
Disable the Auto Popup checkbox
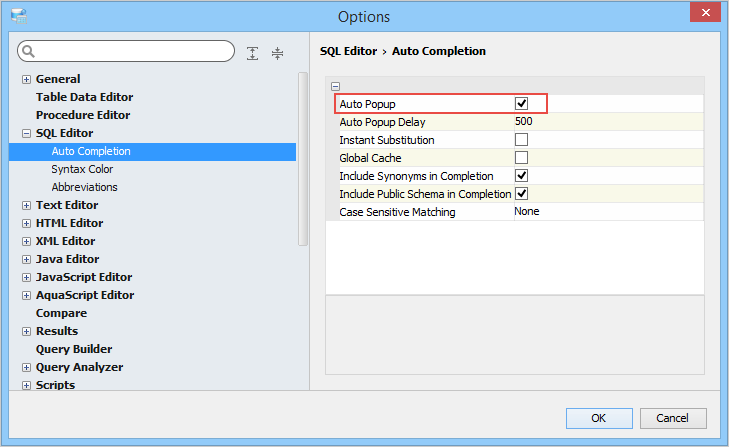point(521,104)
